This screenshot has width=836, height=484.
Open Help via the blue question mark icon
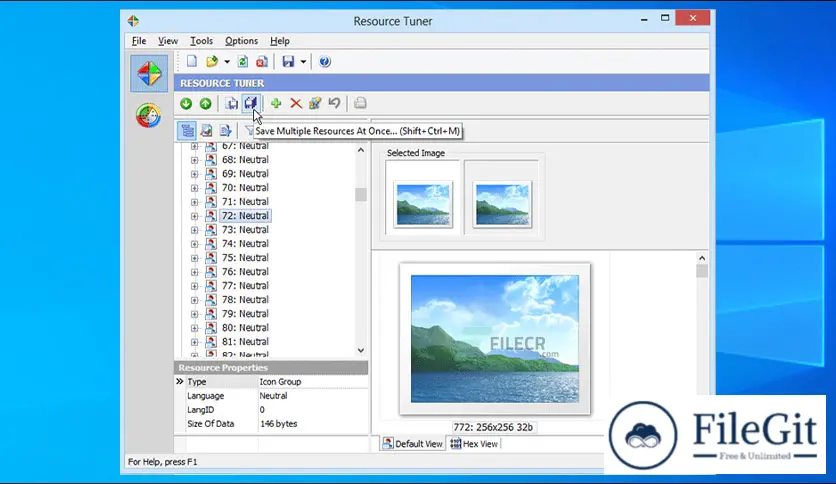tap(325, 61)
